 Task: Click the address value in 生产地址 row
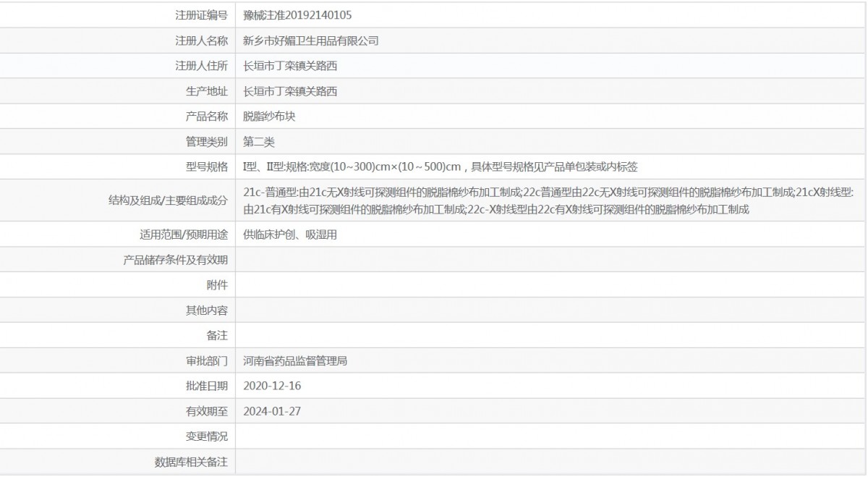290,91
